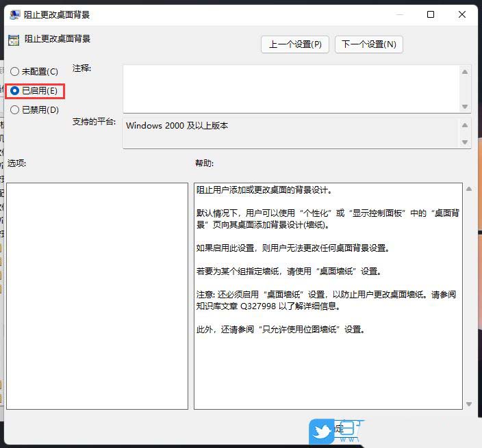Viewport: 482px width, 448px height.
Task: Maximize the policy settings window
Action: [431, 14]
